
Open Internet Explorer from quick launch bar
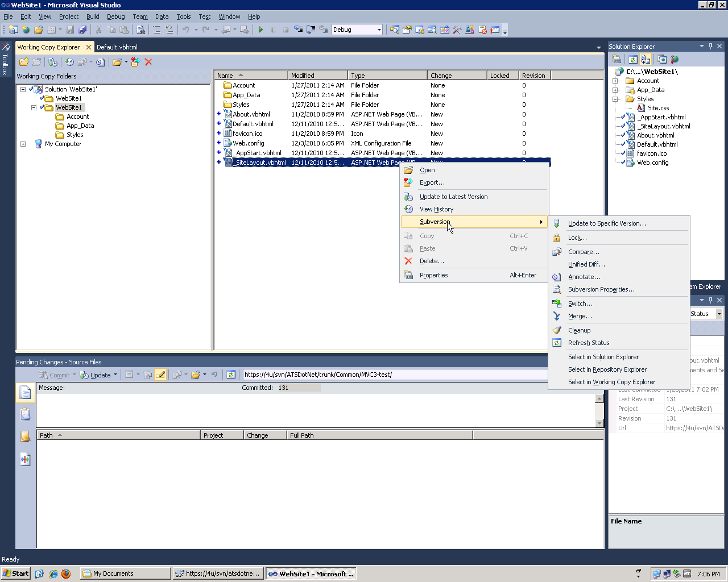pos(53,573)
